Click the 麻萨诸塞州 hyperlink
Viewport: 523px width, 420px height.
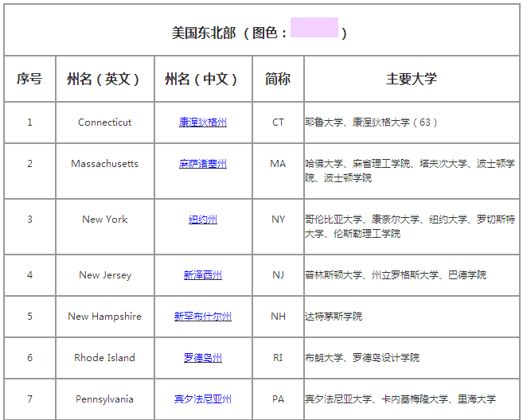tap(202, 164)
